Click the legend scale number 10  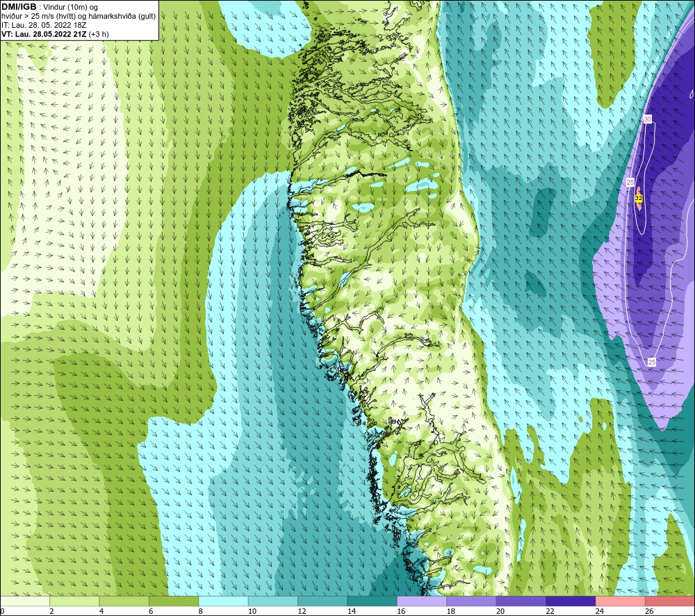(252, 611)
